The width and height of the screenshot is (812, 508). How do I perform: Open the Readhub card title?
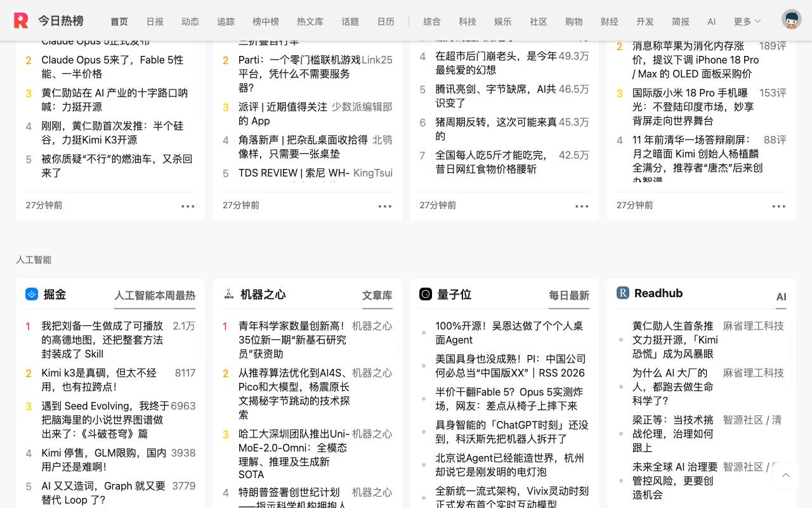(x=658, y=293)
